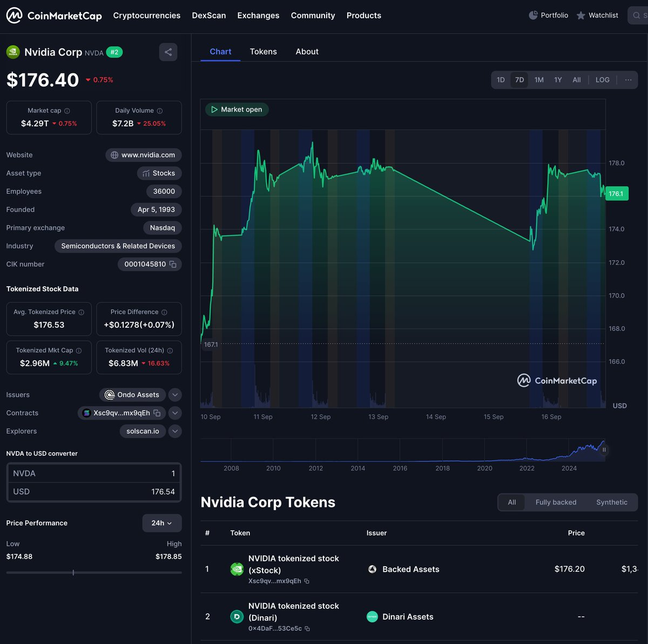Viewport: 648px width, 644px height.
Task: Filter tokens by Fully backed
Action: (556, 502)
